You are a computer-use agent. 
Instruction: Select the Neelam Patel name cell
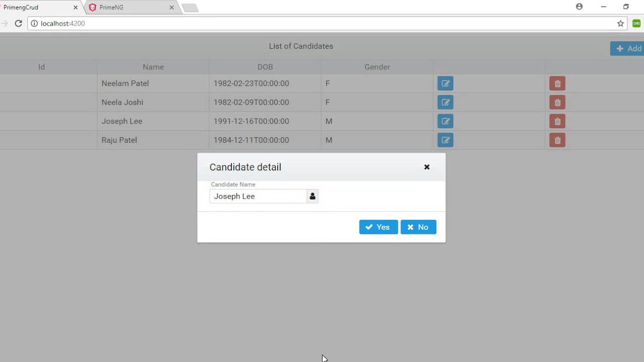153,83
